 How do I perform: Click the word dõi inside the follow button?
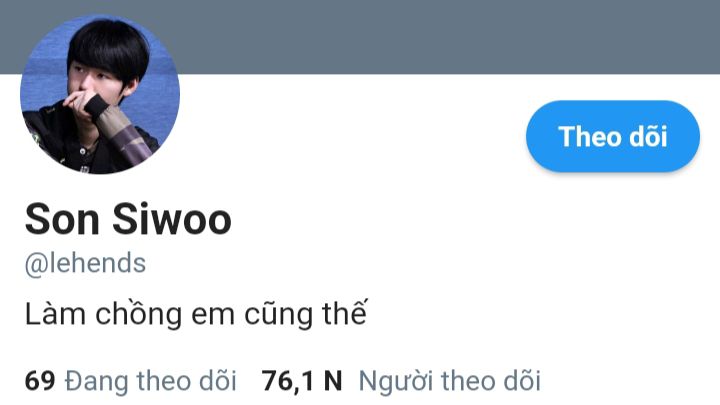(x=648, y=136)
